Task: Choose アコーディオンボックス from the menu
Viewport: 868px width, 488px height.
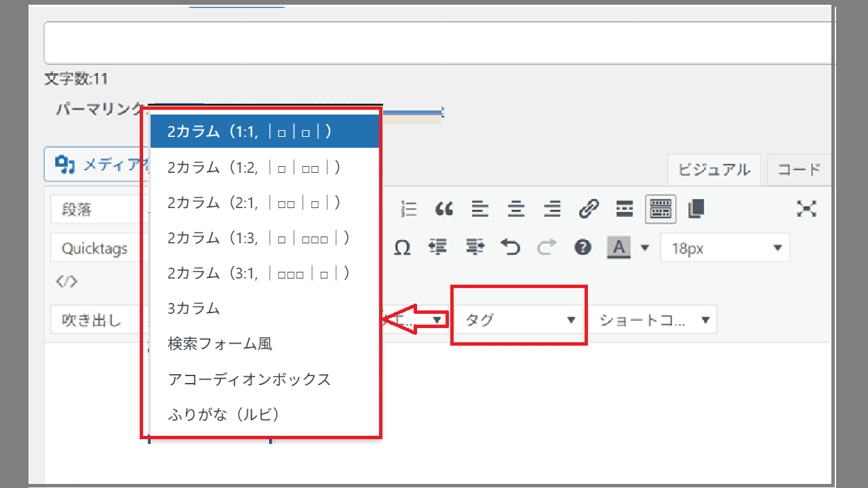Action: click(264, 378)
